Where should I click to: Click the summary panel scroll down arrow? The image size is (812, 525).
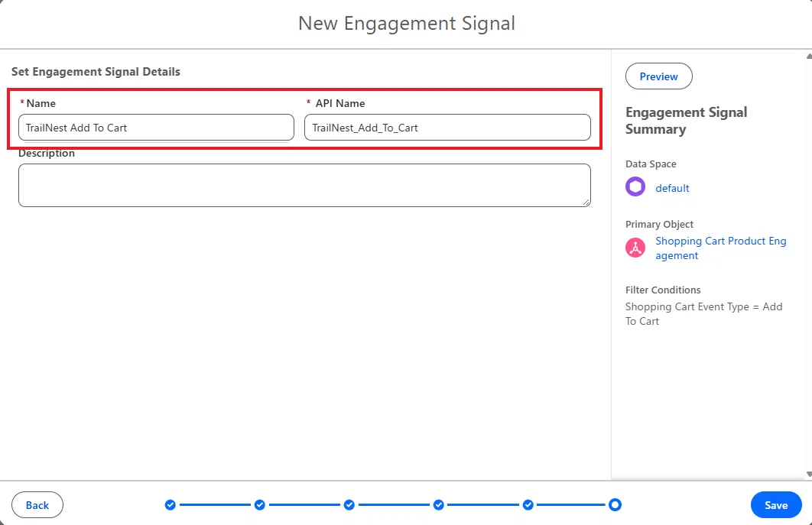click(808, 474)
